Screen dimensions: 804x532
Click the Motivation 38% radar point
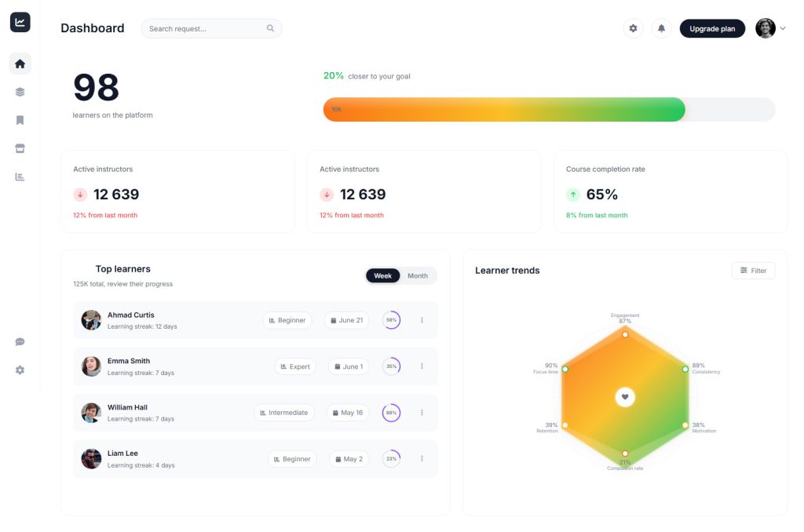(x=685, y=425)
